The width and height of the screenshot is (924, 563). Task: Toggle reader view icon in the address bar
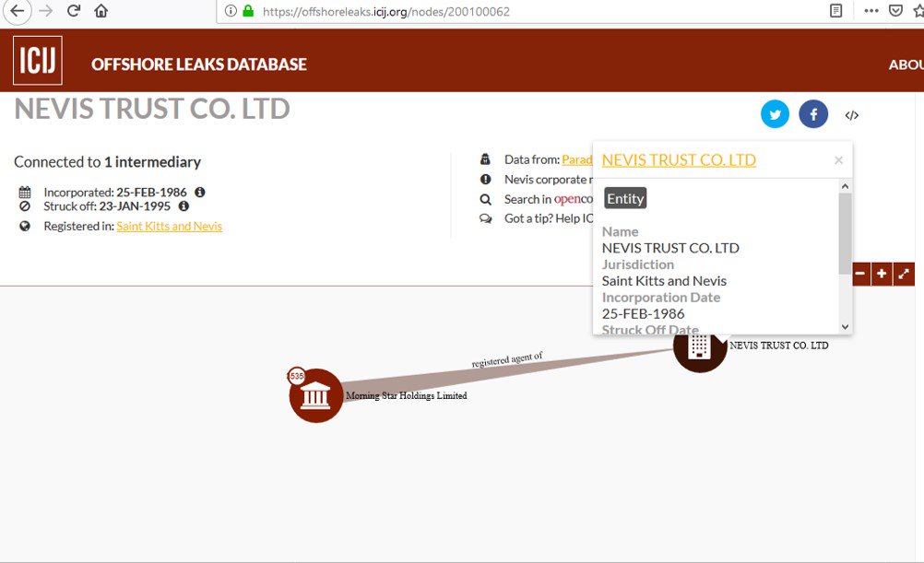(835, 11)
